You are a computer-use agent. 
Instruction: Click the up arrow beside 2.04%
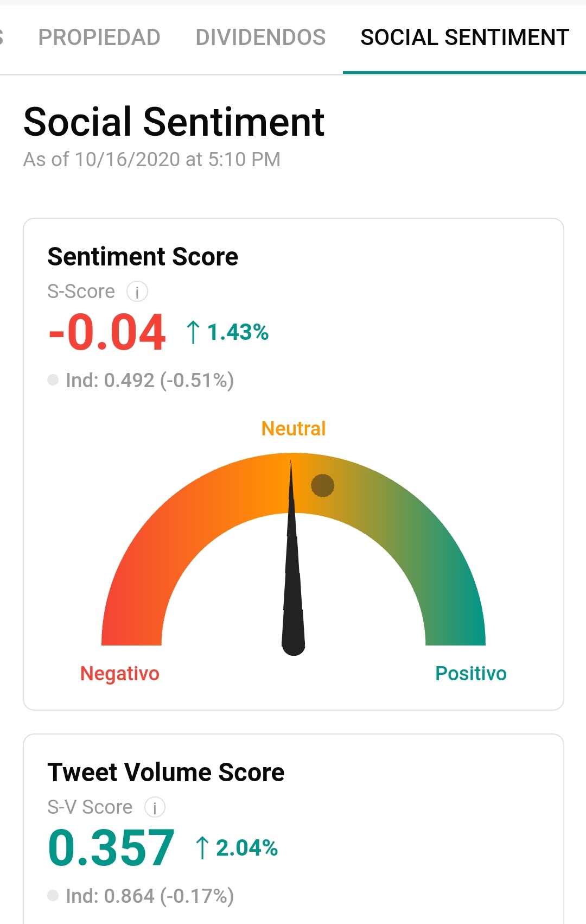(x=202, y=848)
